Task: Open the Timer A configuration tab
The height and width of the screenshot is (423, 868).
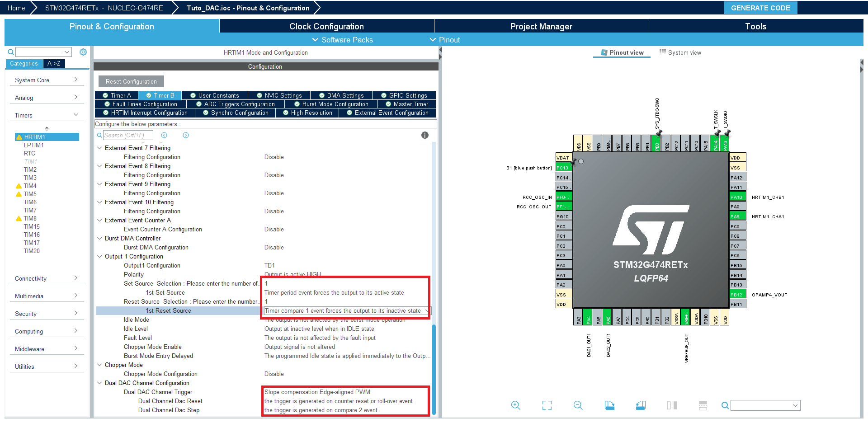Action: tap(117, 95)
